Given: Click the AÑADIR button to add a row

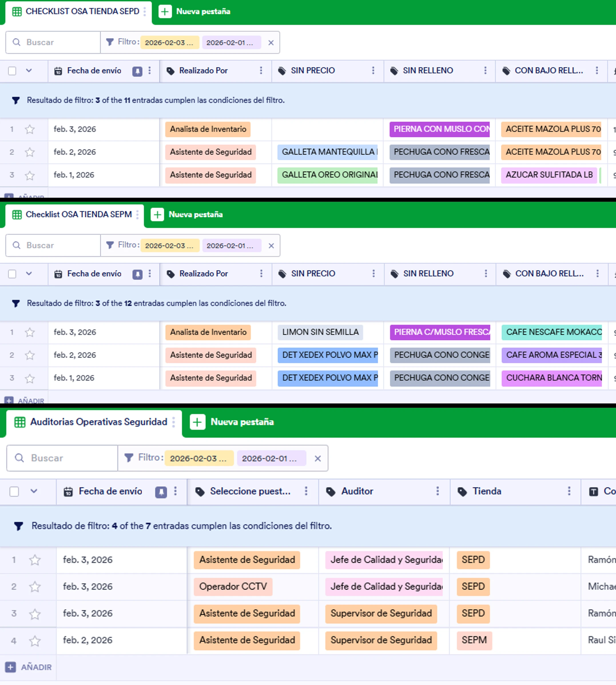Looking at the screenshot, I should pyautogui.click(x=29, y=667).
